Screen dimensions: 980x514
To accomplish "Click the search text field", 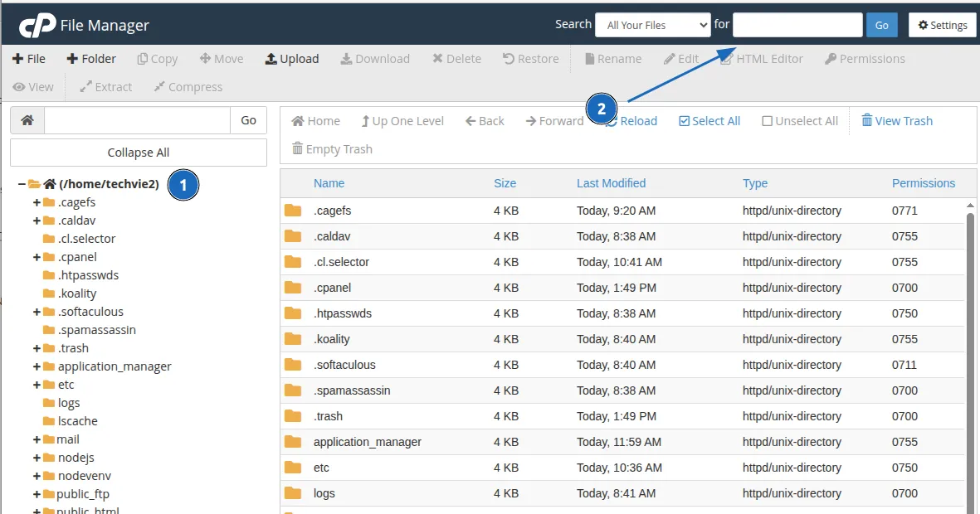I will pos(797,25).
